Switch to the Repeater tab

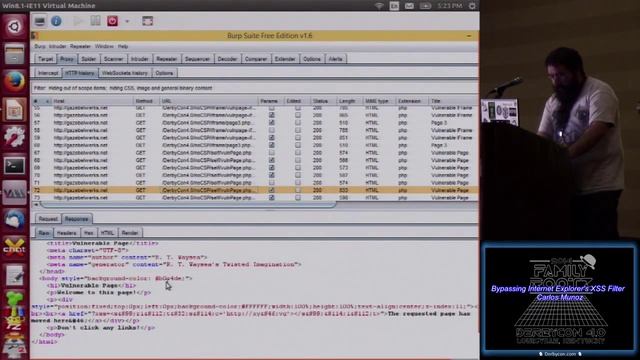click(167, 59)
